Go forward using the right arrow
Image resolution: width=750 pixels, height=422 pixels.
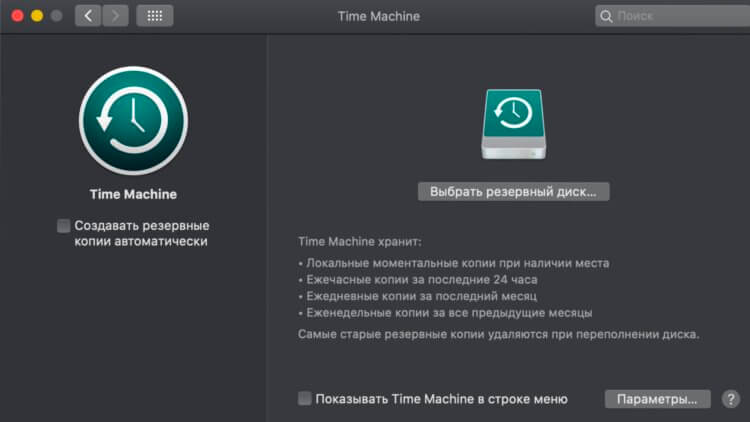[115, 16]
